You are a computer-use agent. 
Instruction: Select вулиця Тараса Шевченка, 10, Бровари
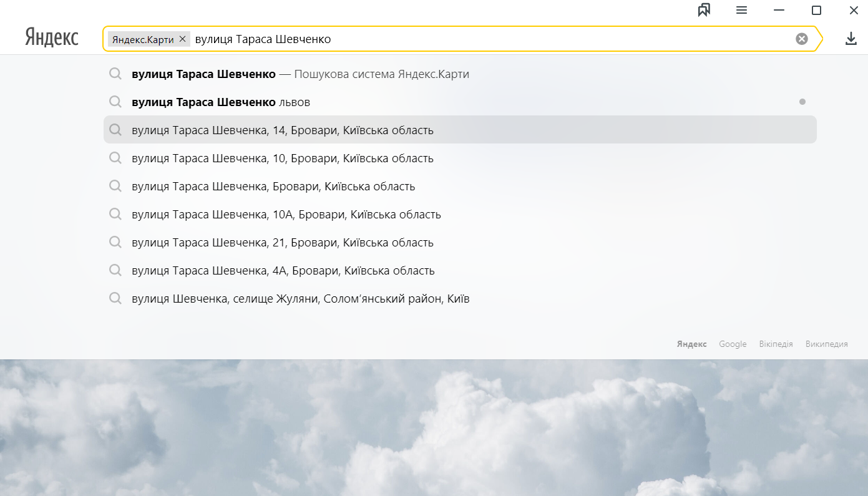(460, 158)
